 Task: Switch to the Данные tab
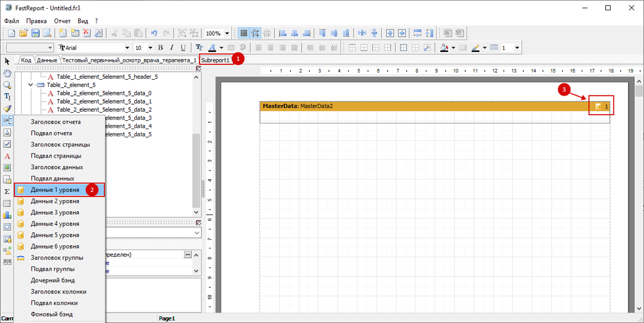pyautogui.click(x=47, y=60)
